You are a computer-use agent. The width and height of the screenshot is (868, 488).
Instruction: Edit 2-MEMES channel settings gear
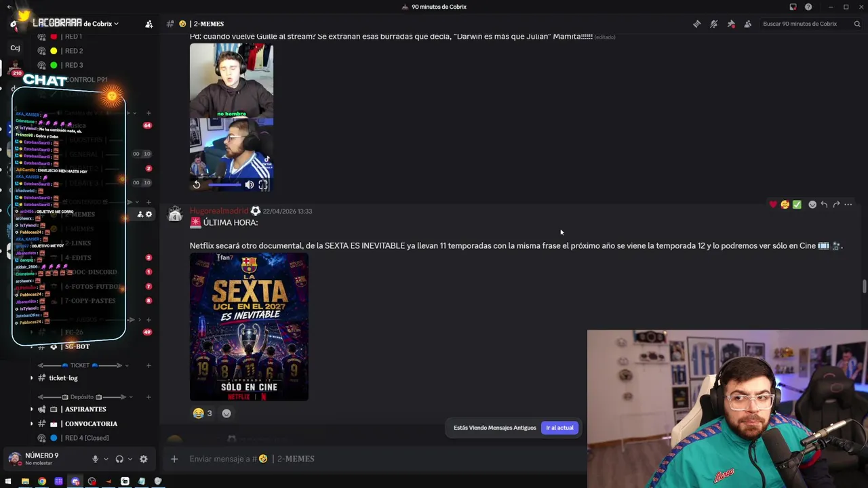pos(149,214)
